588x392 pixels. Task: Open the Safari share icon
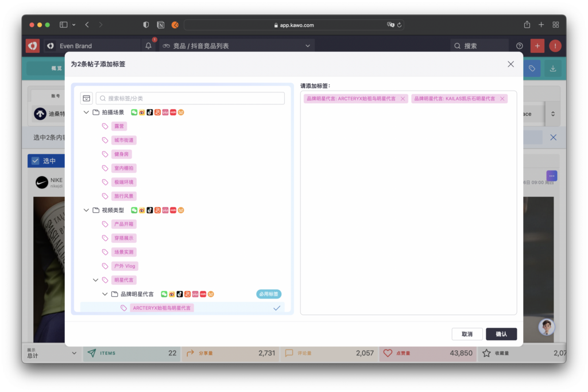point(527,25)
